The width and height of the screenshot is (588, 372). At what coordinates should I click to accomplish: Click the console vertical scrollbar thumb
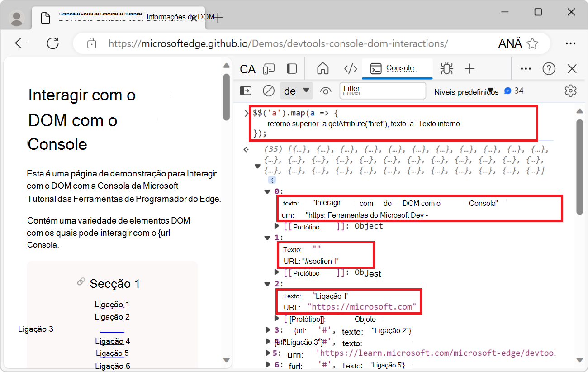pyautogui.click(x=580, y=167)
